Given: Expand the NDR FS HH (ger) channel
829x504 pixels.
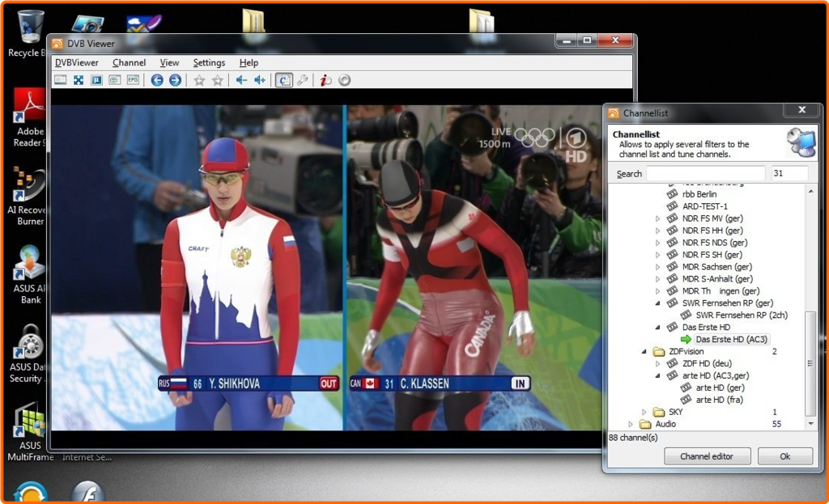Looking at the screenshot, I should (657, 231).
